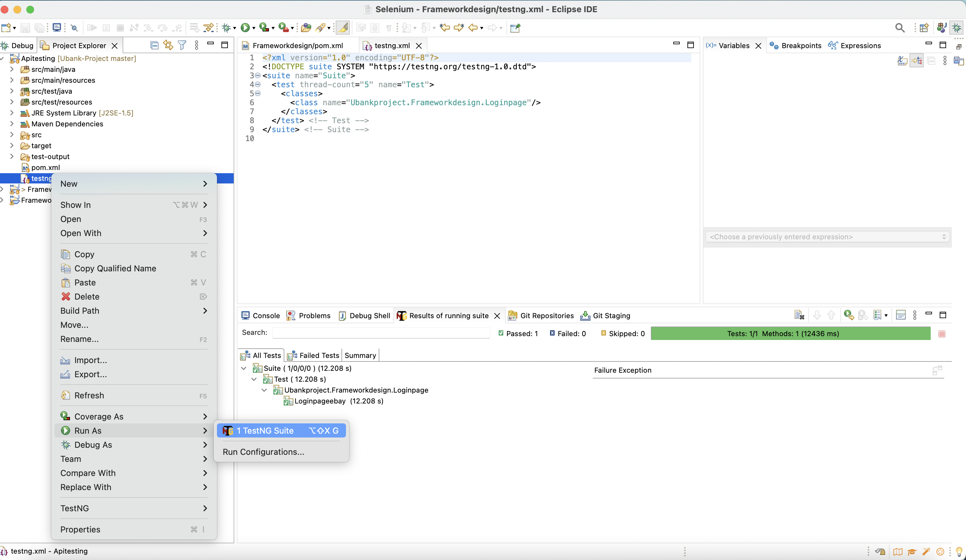Screen dimensions: 966x560
Task: Click the light bulb tip icon in status bar
Action: tap(959, 552)
